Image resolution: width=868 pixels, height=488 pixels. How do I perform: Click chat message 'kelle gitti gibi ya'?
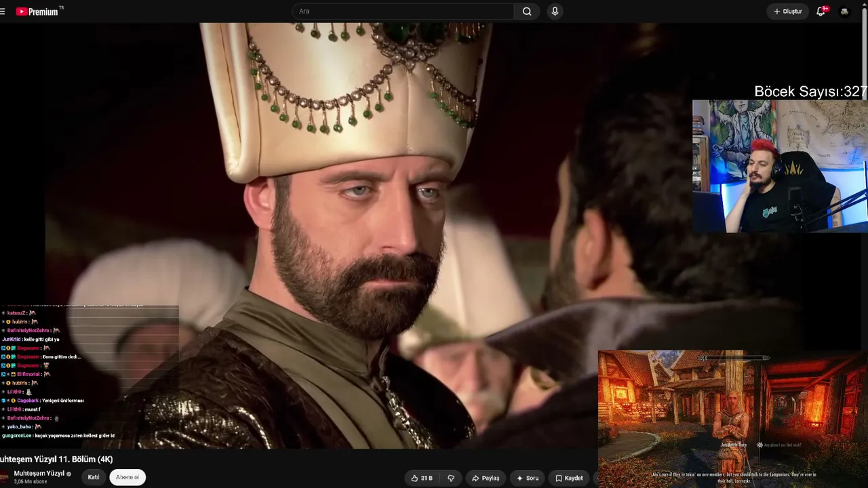[41, 339]
